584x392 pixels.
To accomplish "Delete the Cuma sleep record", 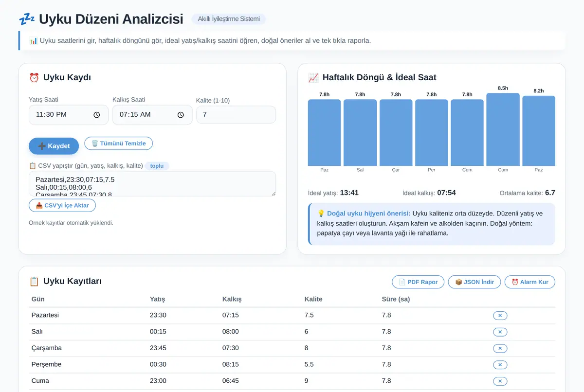I will (x=500, y=381).
